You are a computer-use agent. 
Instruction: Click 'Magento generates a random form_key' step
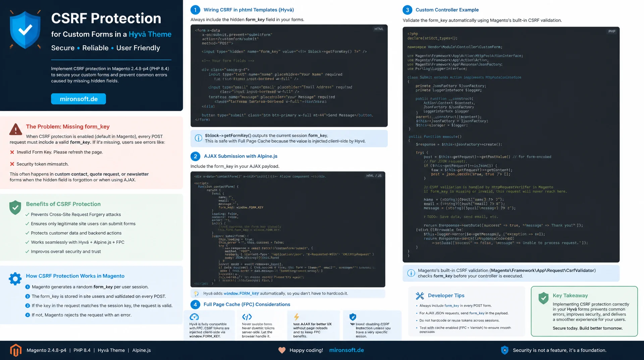[x=90, y=287]
